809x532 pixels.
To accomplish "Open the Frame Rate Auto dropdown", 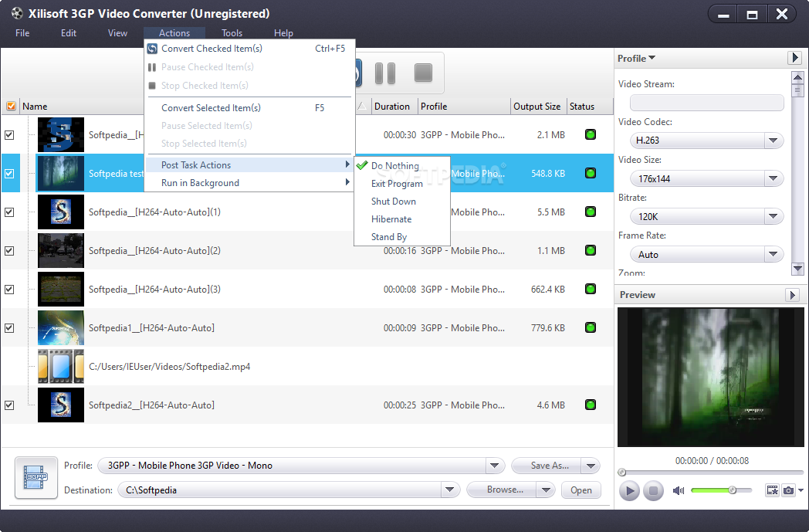I will tap(773, 254).
